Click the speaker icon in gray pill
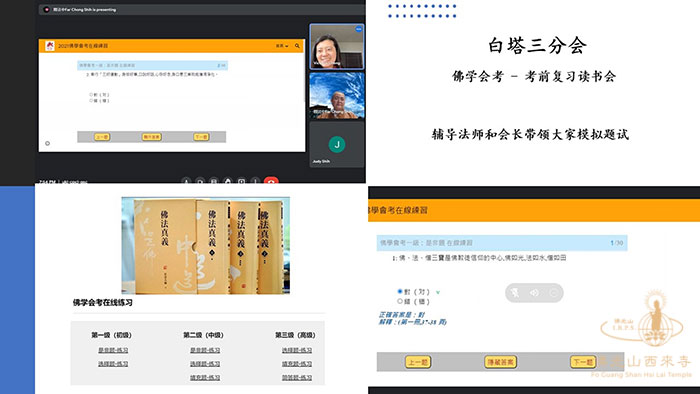The height and width of the screenshot is (394, 700). pos(534,293)
